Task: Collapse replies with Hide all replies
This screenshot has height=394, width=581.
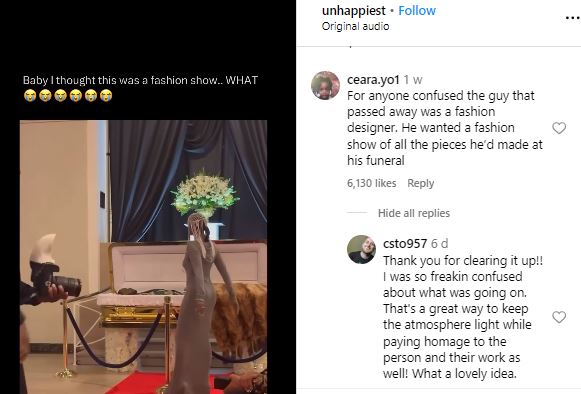Action: pos(414,213)
